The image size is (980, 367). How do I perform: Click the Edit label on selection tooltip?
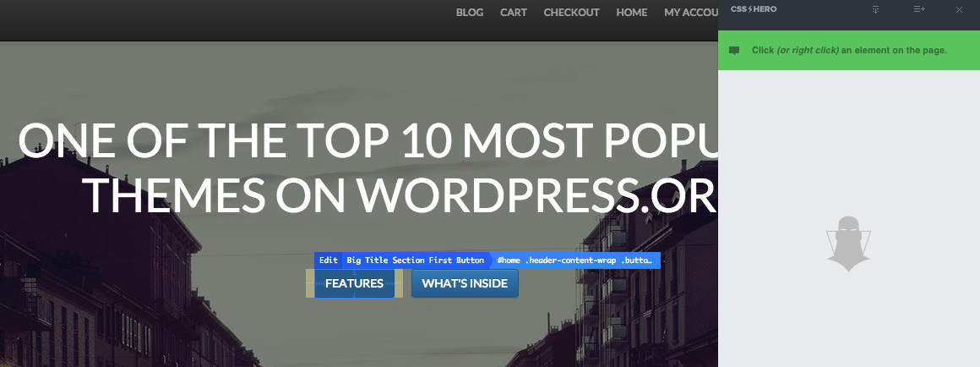(x=328, y=260)
